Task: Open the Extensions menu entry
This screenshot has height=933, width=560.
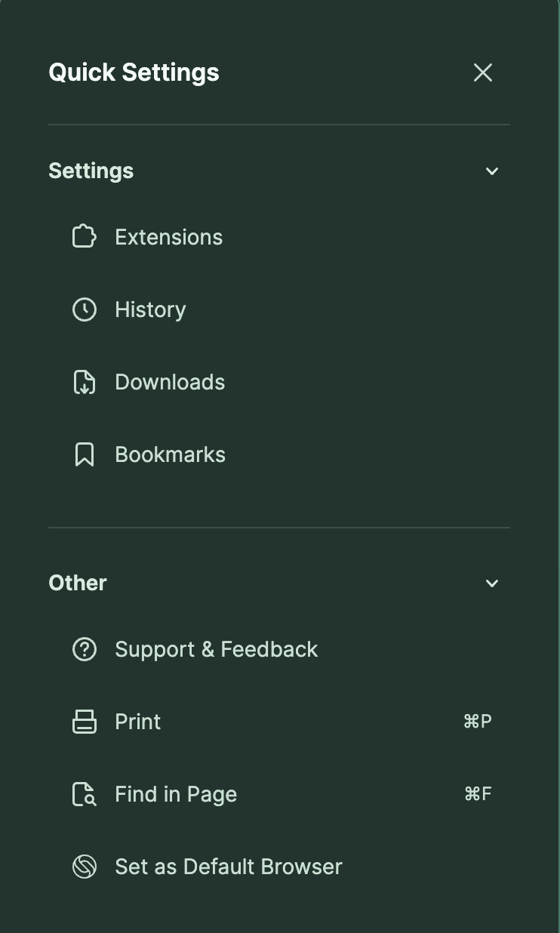Action: (x=169, y=237)
